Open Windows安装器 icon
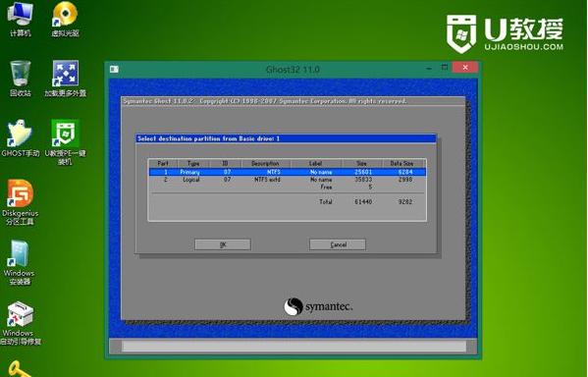Screen dimensions: 588x377 click(20, 262)
